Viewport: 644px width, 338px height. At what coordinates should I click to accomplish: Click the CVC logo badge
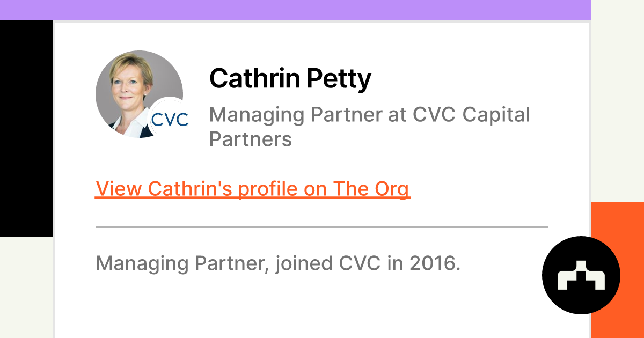(x=170, y=119)
